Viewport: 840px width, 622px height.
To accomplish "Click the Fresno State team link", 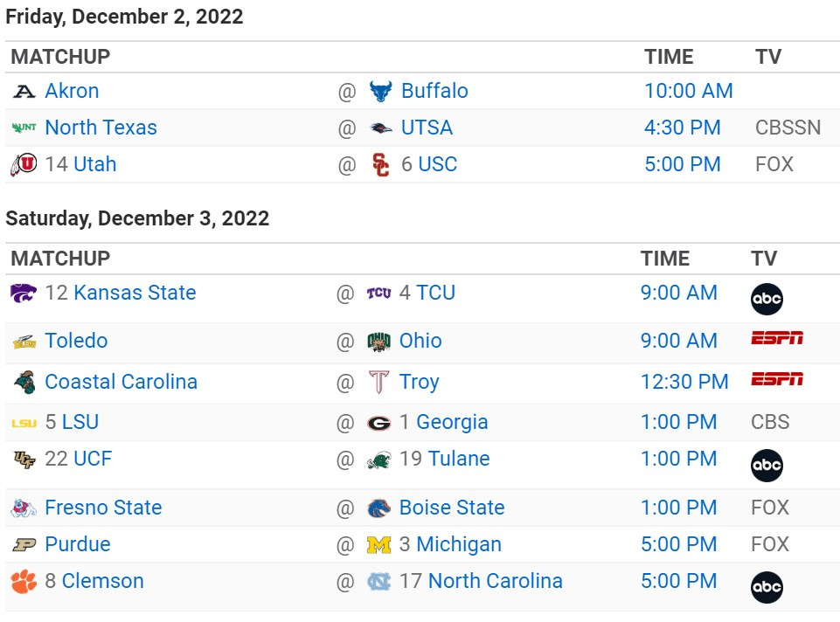I will click(x=103, y=508).
